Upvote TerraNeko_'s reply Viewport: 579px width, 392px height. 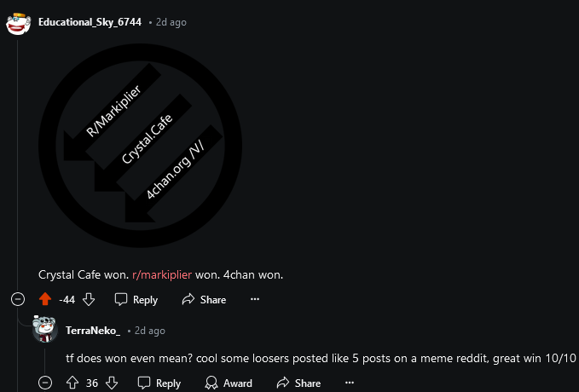tap(72, 383)
